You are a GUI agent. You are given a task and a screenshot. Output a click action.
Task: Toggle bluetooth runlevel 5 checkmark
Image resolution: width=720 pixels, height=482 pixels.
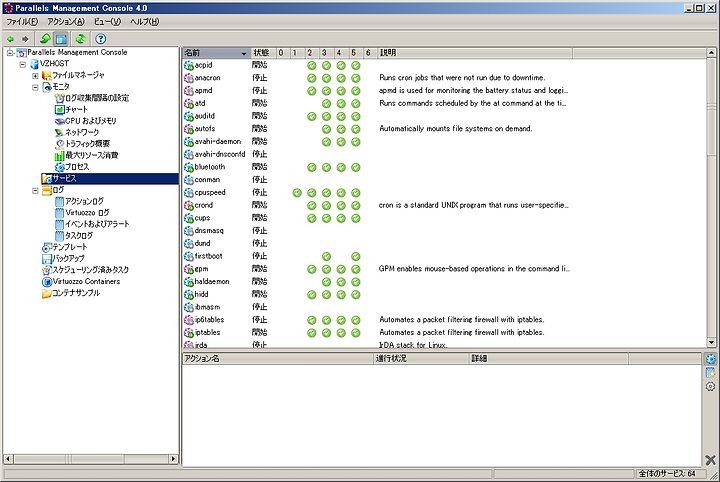355,167
